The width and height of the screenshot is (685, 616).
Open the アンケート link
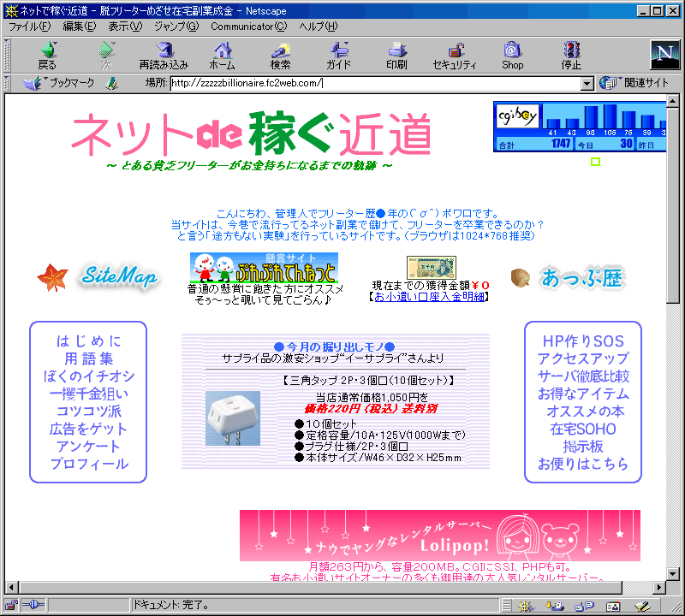coord(89,446)
